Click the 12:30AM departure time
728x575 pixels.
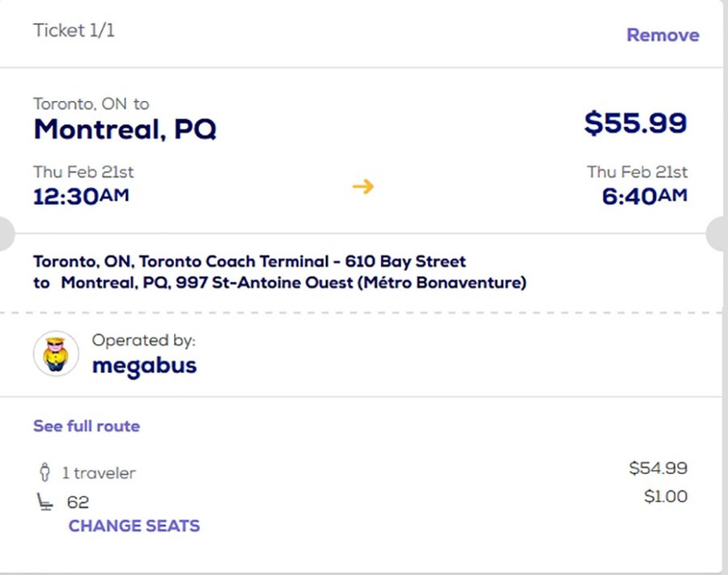click(x=81, y=196)
